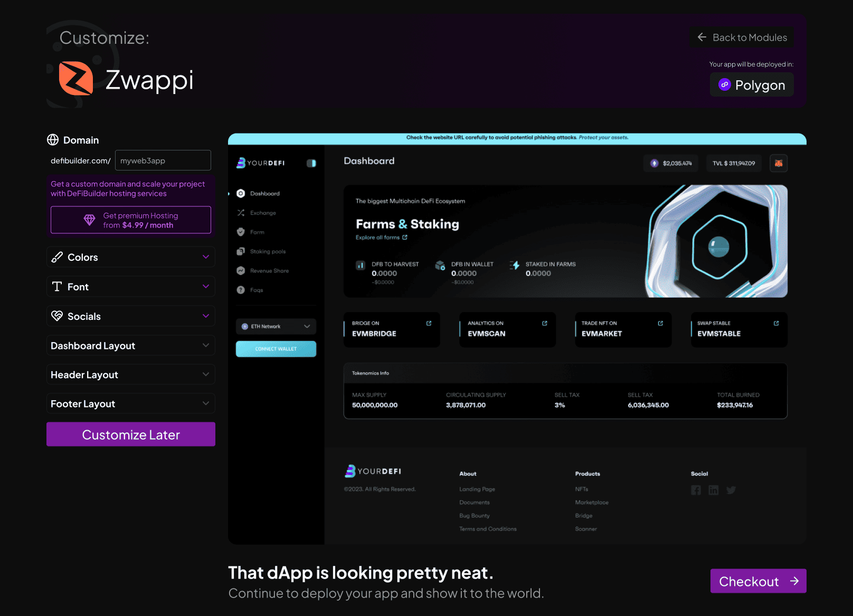Click the 50,000,000.00 max supply value
Viewport: 853px width, 616px height.
(375, 405)
